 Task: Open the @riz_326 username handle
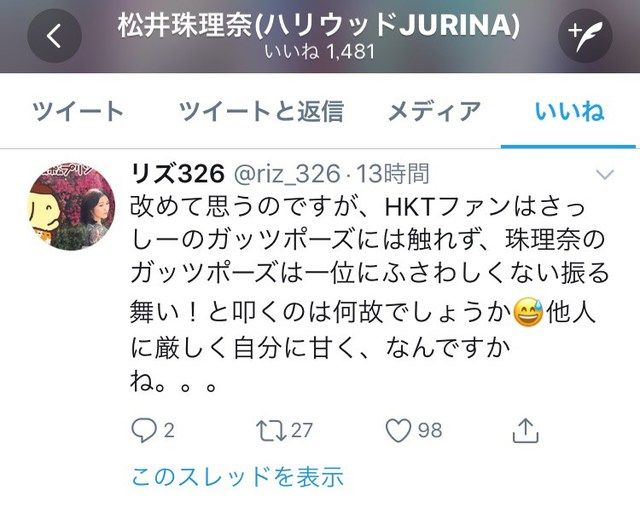coord(287,174)
